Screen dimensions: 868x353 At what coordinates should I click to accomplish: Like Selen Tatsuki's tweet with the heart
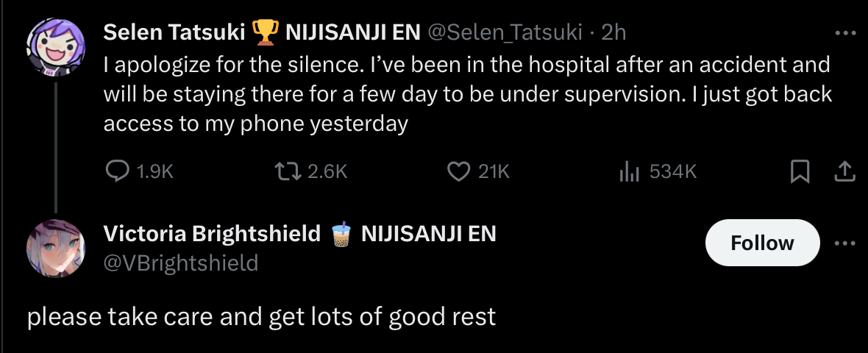458,171
